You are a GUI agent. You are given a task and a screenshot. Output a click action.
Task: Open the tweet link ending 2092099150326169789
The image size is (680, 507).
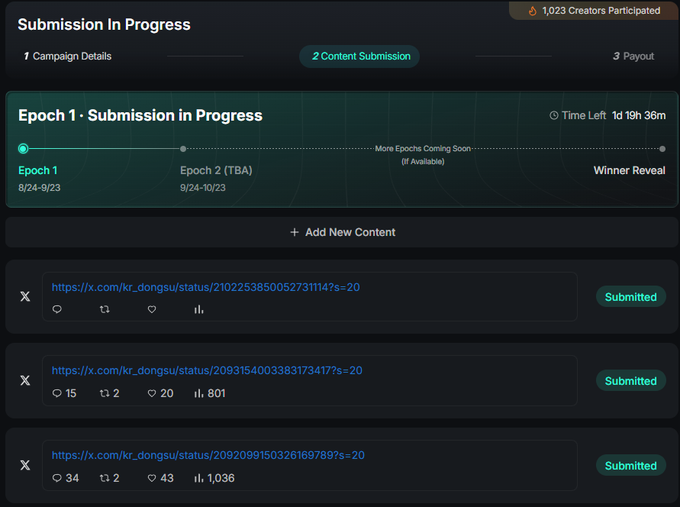click(208, 455)
